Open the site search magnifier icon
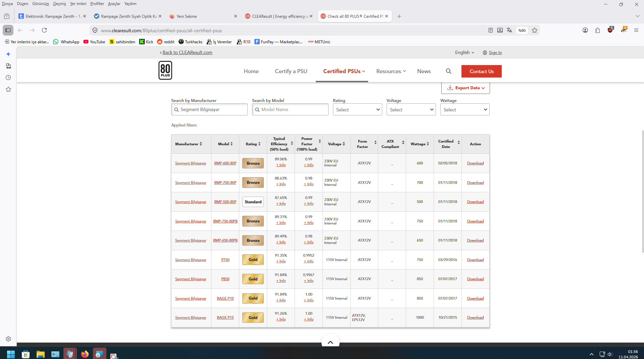This screenshot has width=644, height=359. [x=449, y=71]
